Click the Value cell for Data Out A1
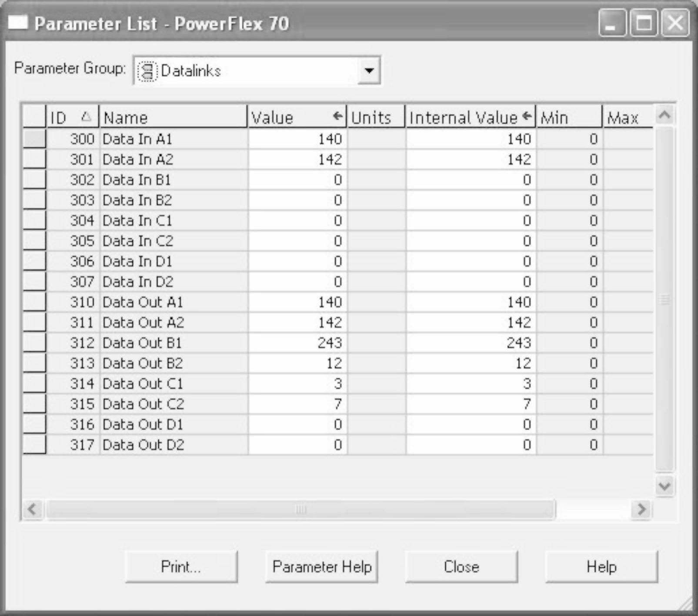The image size is (698, 616). coord(297,302)
